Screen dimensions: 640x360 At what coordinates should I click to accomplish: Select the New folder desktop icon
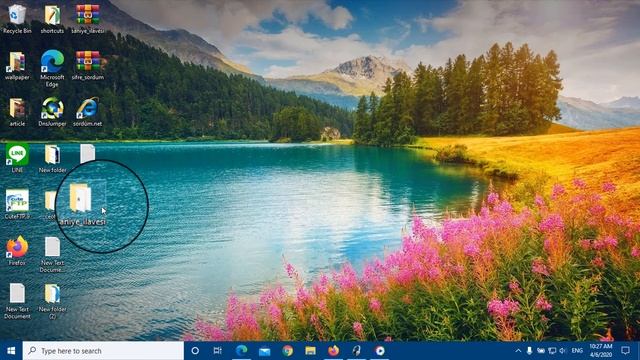52,158
